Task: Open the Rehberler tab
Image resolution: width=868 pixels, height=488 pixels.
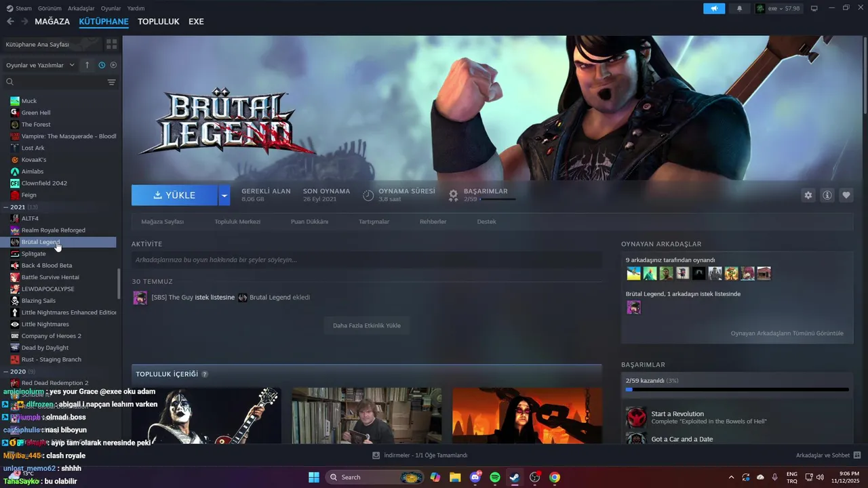Action: (x=433, y=222)
